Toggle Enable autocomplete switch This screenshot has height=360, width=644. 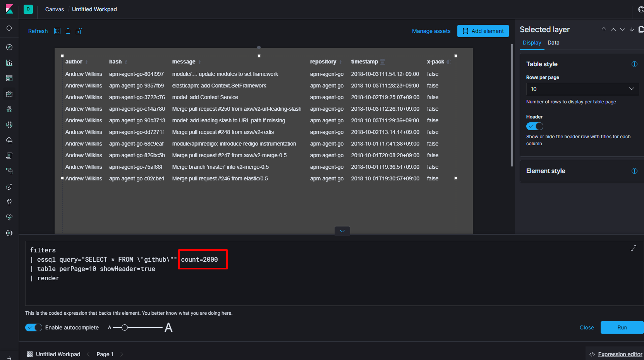pyautogui.click(x=34, y=327)
